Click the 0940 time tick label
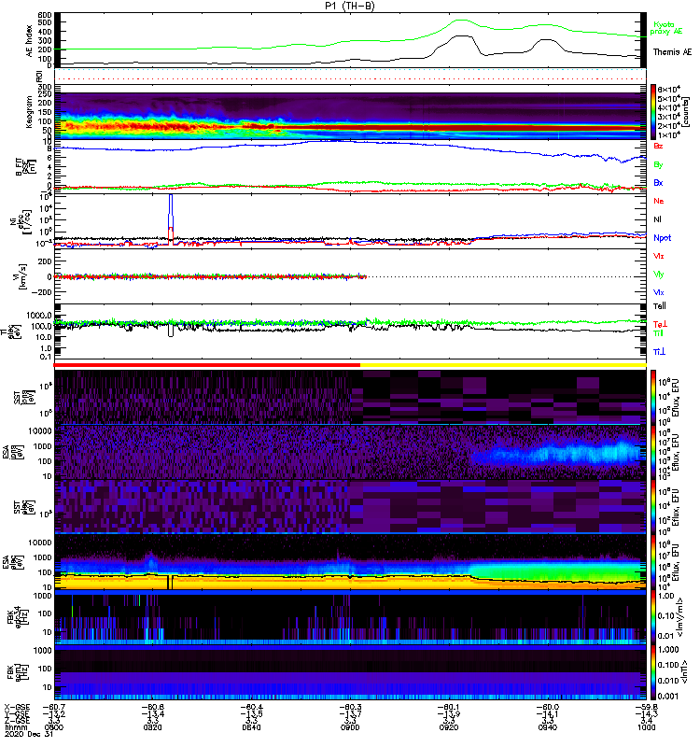This screenshot has width=700, height=747. click(x=548, y=727)
